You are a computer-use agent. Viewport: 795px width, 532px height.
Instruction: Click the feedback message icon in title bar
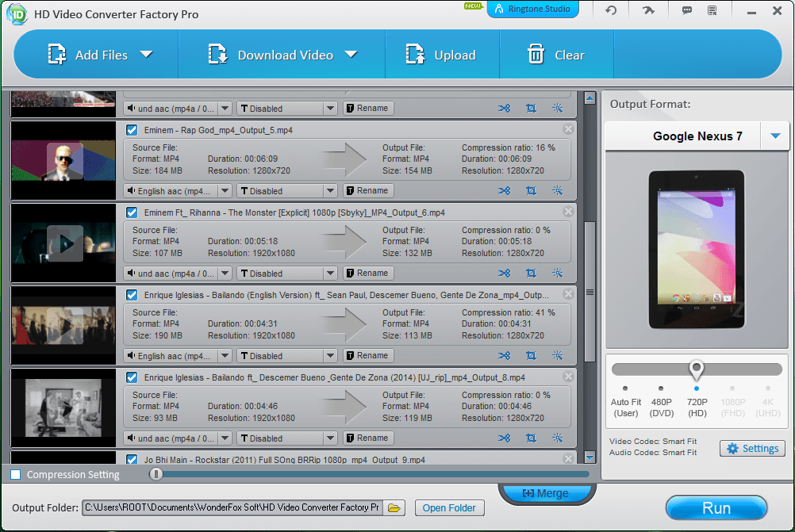pos(686,10)
